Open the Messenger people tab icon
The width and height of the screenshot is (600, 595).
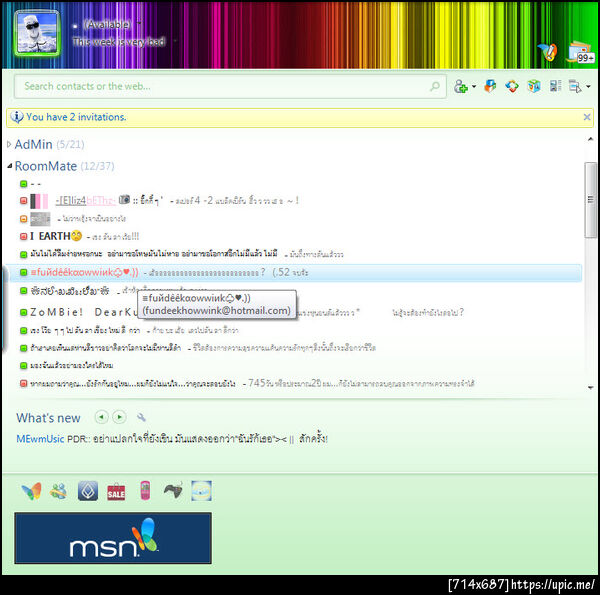point(59,491)
